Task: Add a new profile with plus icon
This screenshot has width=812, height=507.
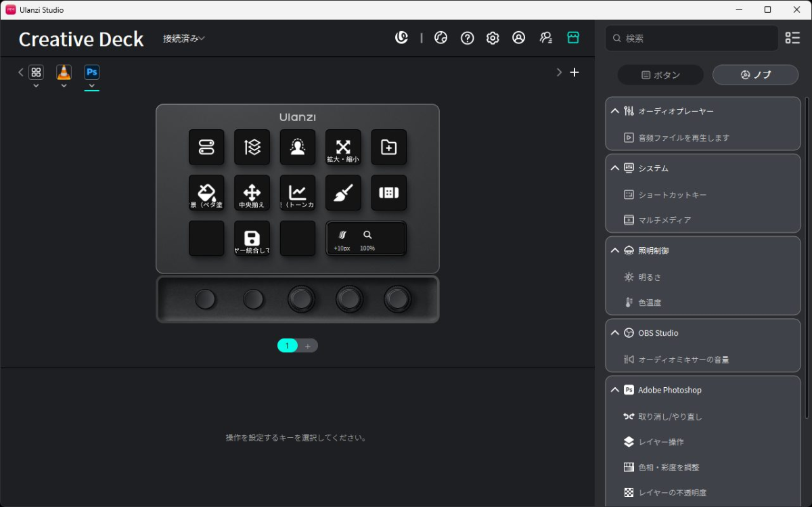Action: [x=574, y=72]
